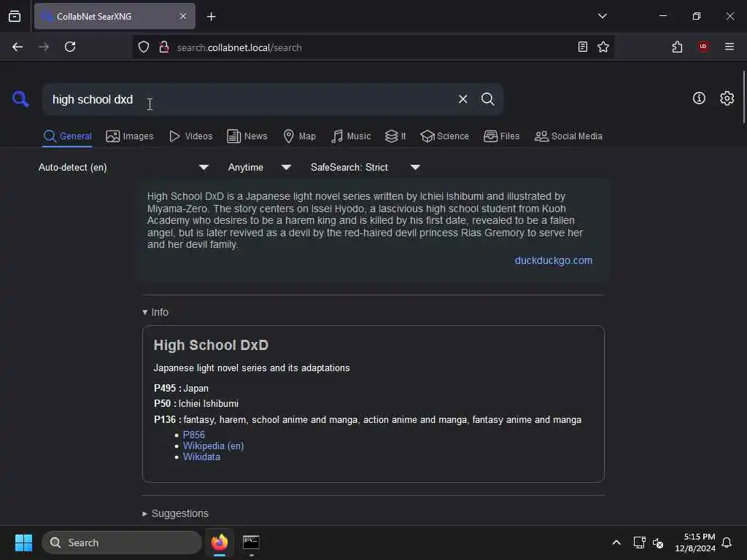Viewport: 747px width, 560px height.
Task: Submit search with the magnifier button
Action: [x=487, y=99]
